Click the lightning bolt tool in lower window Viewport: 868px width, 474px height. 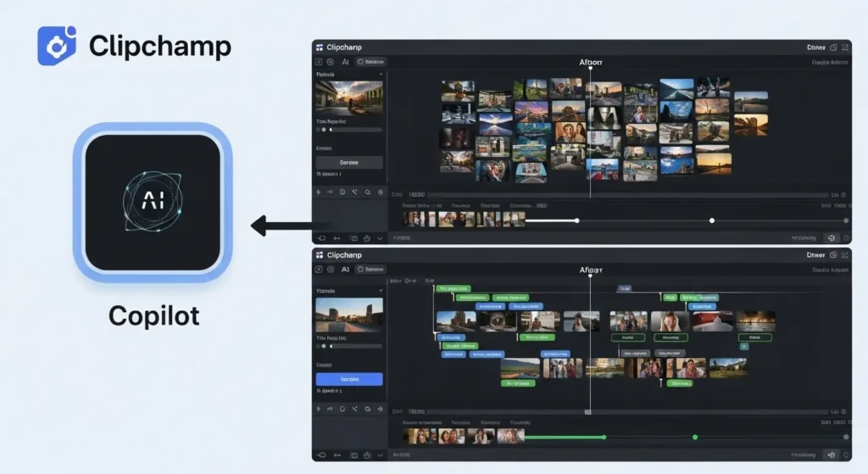(x=319, y=410)
